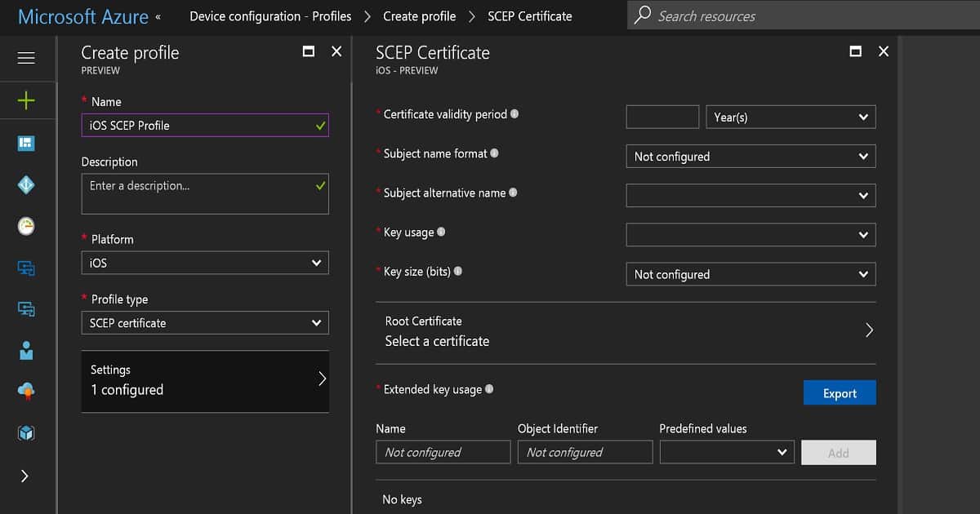Viewport: 980px width, 514px height.
Task: Maximize the SCEP Certificate blade
Action: point(856,51)
